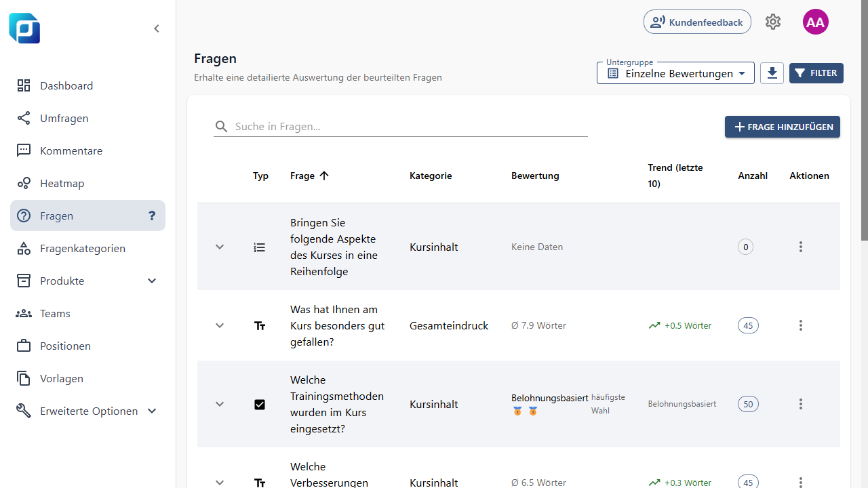Open actions menu for 'Welche Trainingsmethoden'
868x488 pixels.
click(x=801, y=404)
